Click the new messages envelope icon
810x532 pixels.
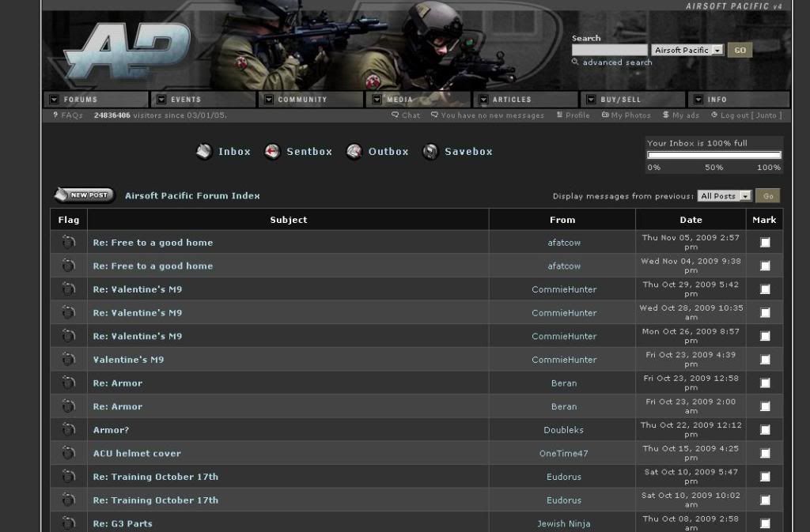[x=434, y=115]
